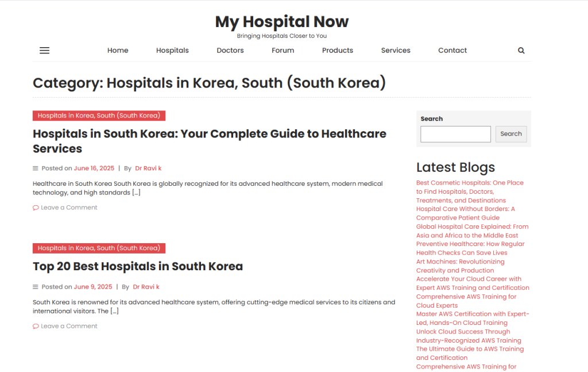Open the hamburger menu icon
The width and height of the screenshot is (588, 372).
point(44,51)
